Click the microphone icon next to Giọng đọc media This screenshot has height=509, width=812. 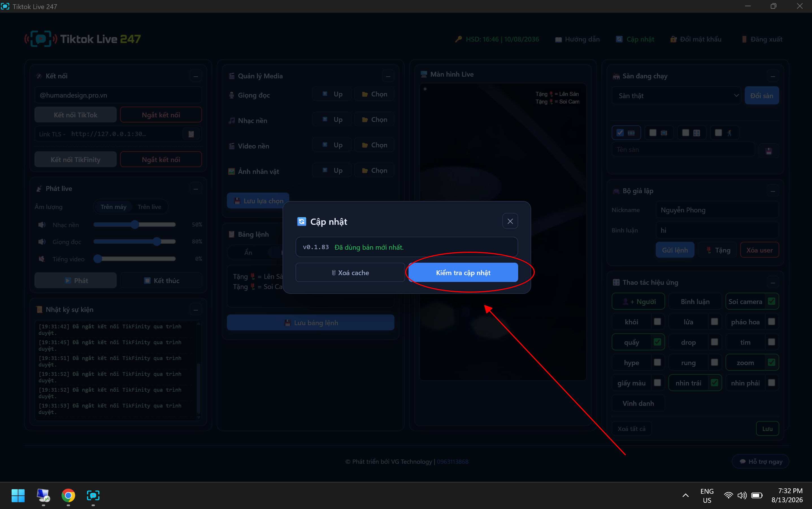pyautogui.click(x=231, y=95)
